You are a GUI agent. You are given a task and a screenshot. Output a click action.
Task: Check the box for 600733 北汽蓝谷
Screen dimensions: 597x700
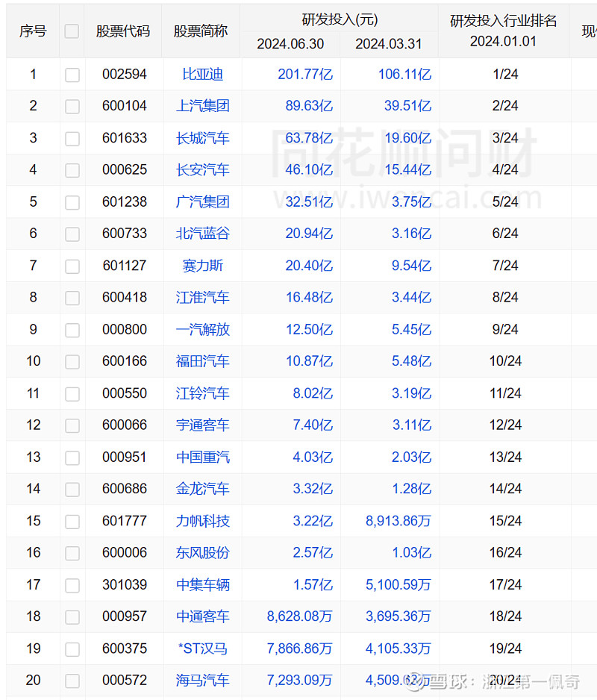click(72, 234)
